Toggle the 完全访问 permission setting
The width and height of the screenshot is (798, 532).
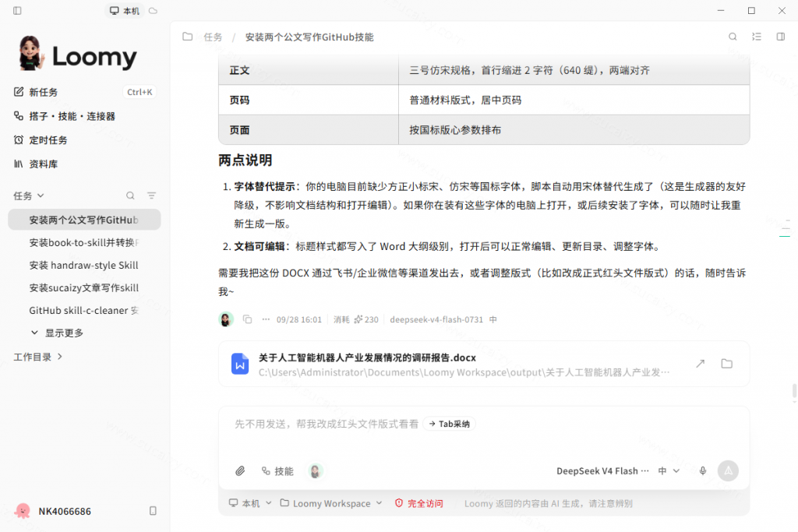coord(418,503)
